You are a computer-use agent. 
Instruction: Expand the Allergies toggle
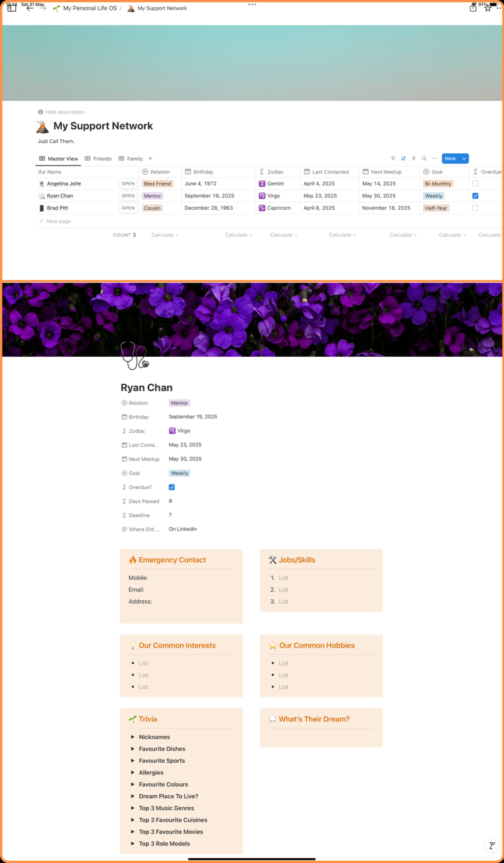[133, 773]
